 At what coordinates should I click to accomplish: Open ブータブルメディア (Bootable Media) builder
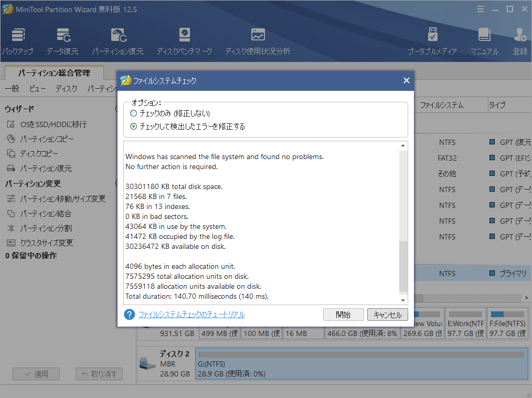click(x=432, y=42)
